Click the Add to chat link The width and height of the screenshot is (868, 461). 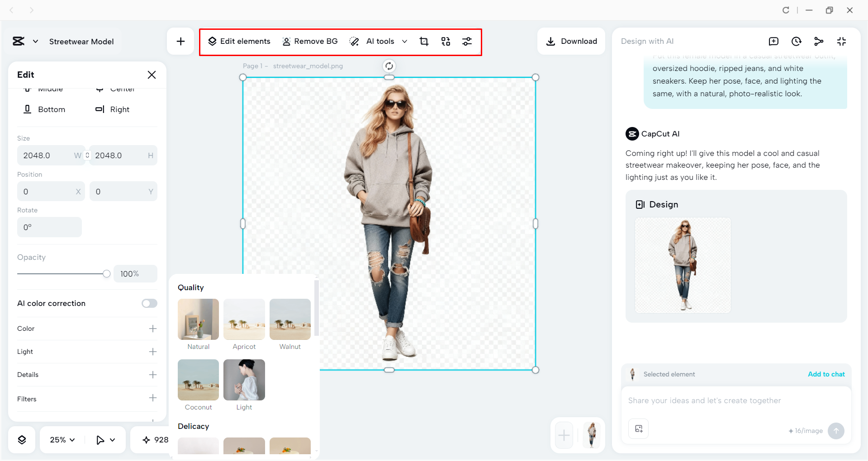(826, 374)
